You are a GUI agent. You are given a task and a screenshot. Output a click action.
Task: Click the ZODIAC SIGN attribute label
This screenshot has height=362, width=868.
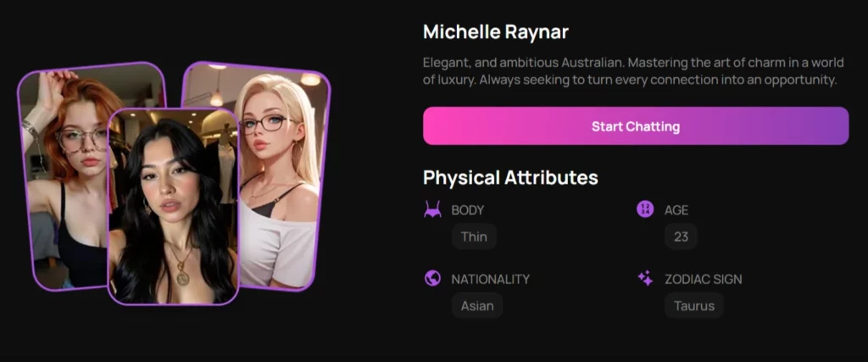[703, 279]
